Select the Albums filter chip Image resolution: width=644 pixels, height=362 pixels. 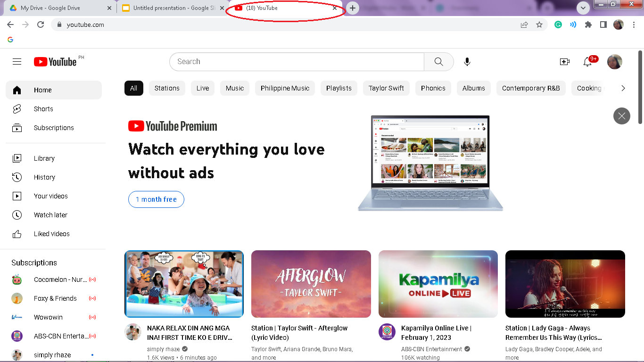(x=474, y=88)
